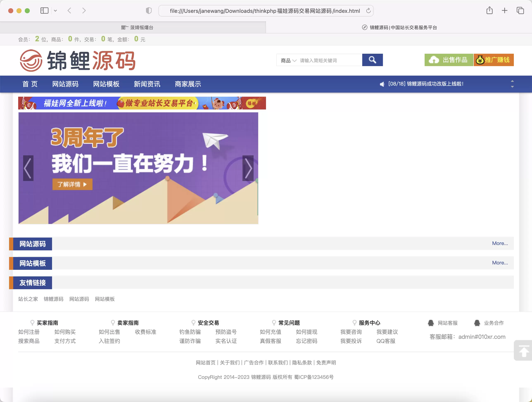Open the sidebar options dropdown chevron

(55, 11)
